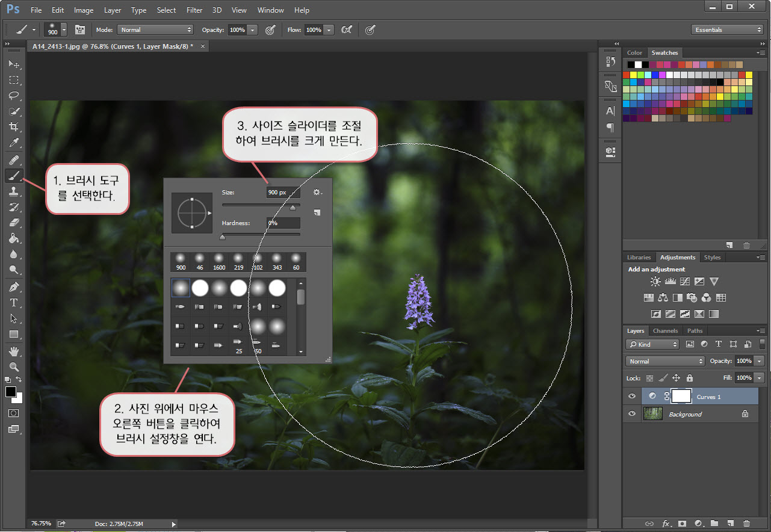Delete layer using trash icon in Layers panel

(746, 524)
